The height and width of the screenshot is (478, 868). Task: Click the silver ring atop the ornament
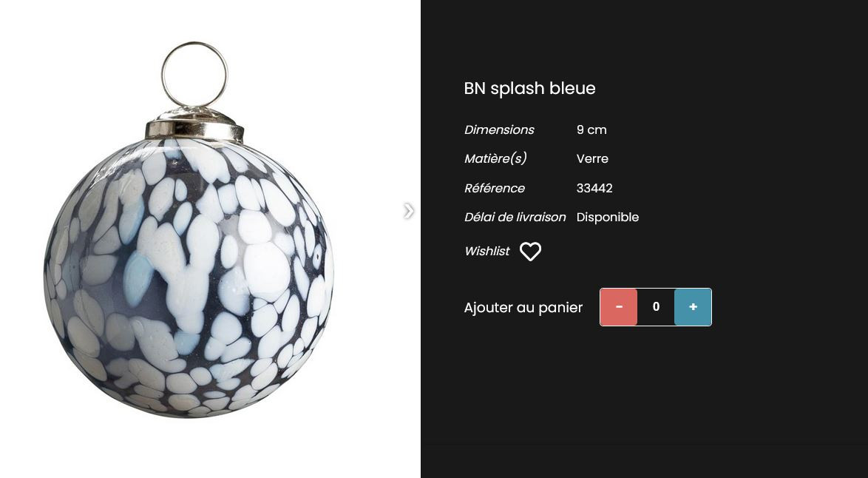point(194,74)
